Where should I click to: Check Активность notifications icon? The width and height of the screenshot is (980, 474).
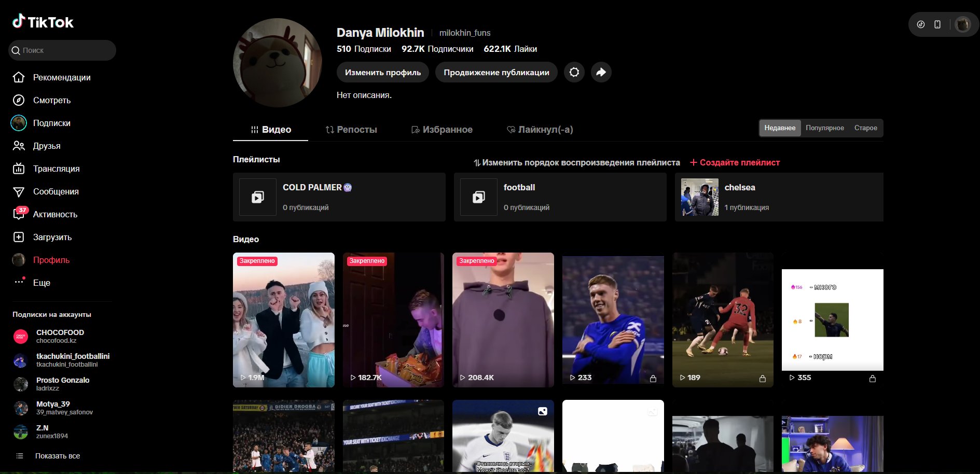point(19,214)
